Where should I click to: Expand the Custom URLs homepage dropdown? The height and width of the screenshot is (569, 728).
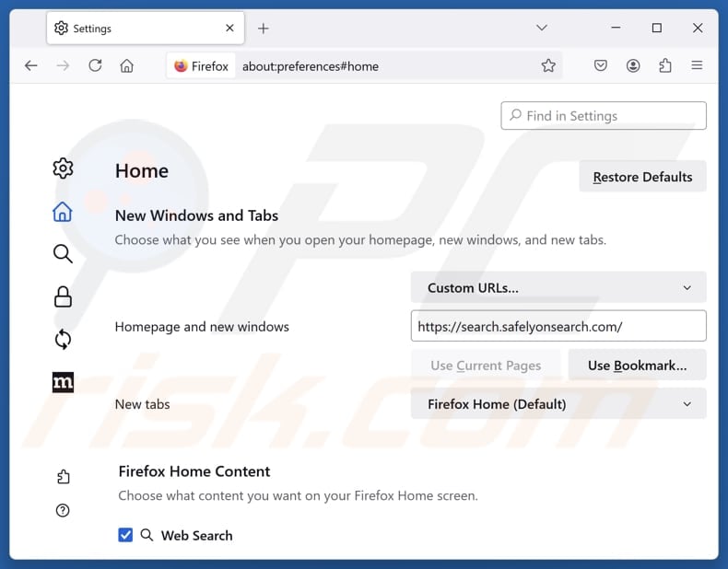pyautogui.click(x=558, y=287)
